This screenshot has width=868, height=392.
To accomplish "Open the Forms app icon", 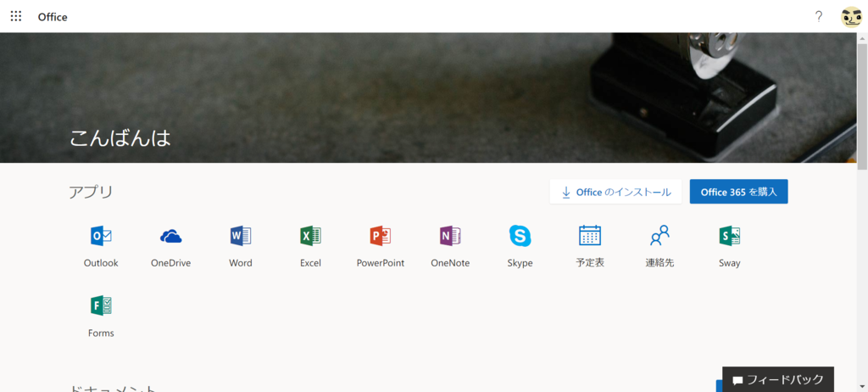I will coord(101,305).
